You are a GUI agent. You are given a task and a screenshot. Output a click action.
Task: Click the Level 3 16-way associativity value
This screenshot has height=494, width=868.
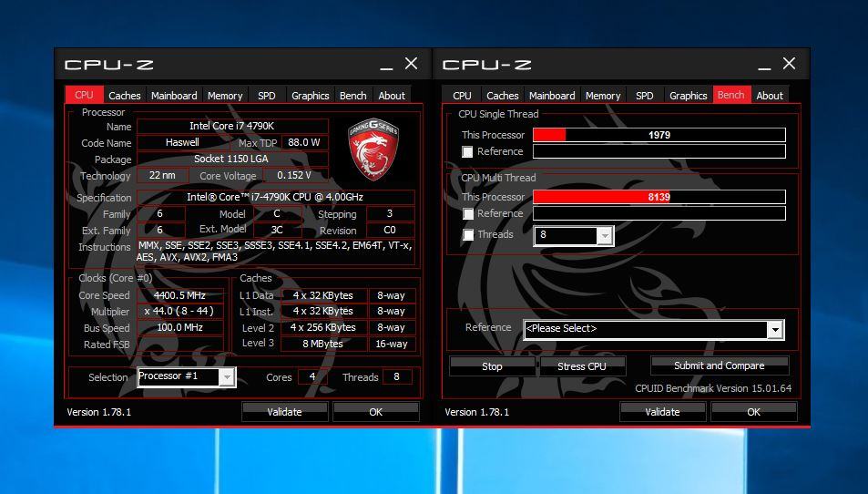pos(392,344)
